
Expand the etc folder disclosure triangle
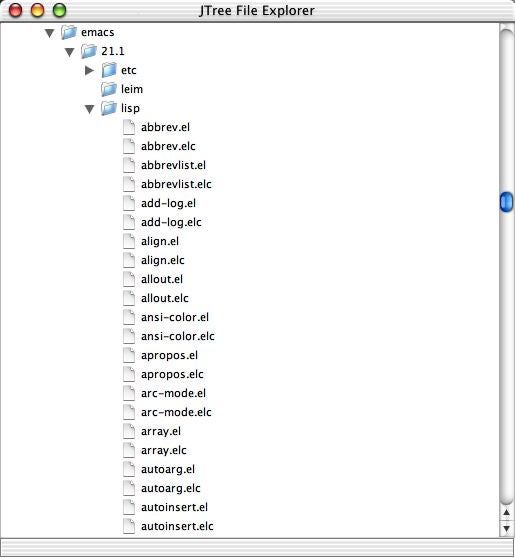click(90, 70)
